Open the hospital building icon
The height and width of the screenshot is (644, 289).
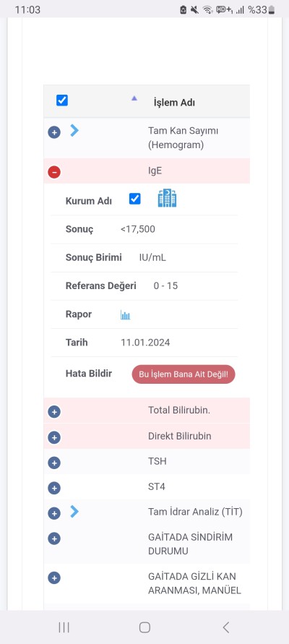coord(167,199)
